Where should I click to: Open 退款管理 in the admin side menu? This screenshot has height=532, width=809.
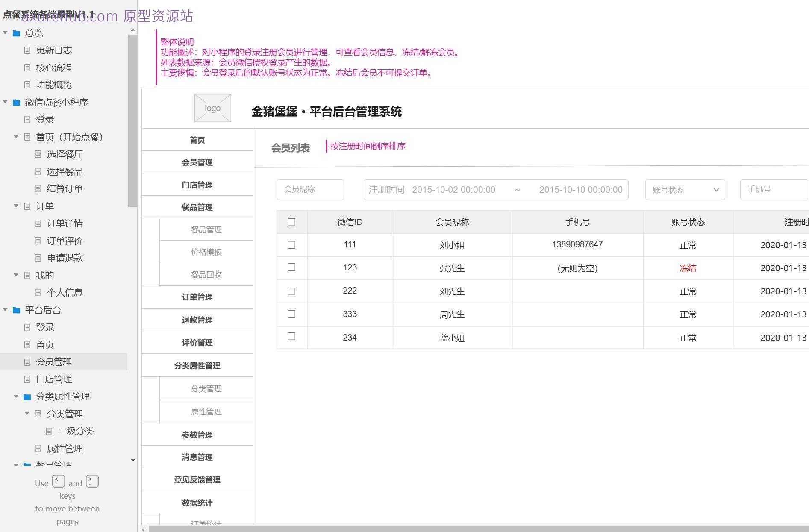pyautogui.click(x=197, y=320)
